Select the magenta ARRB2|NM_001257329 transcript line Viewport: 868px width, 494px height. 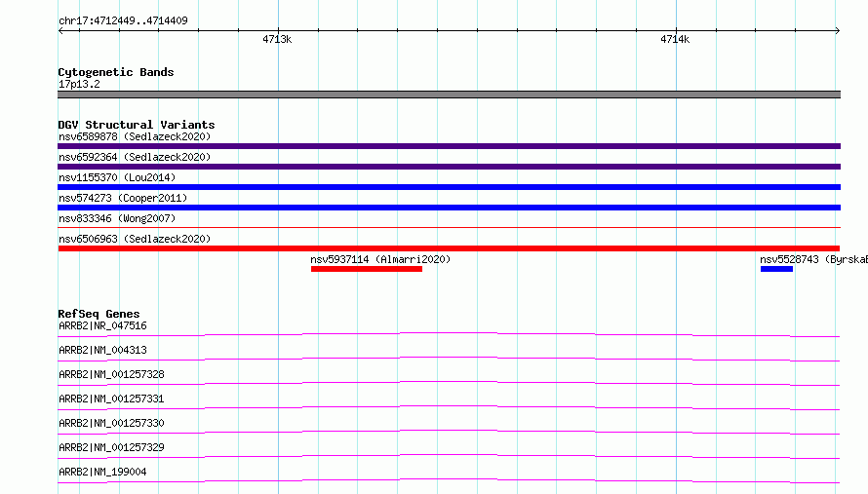(449, 456)
